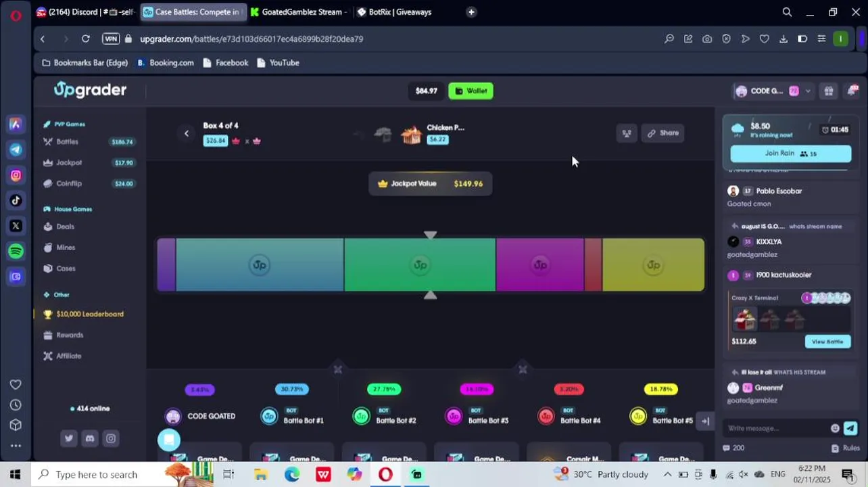Click the Chicken P... case thumbnail

pos(411,135)
